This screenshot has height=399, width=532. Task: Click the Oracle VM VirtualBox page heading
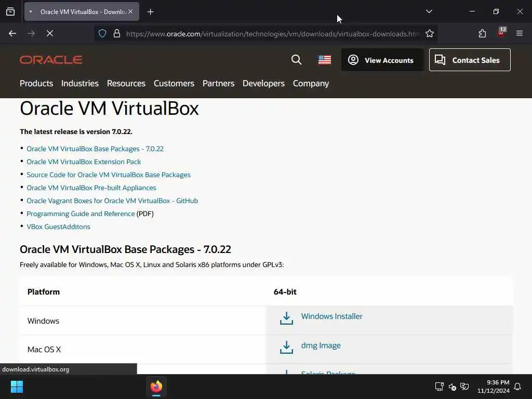(109, 109)
